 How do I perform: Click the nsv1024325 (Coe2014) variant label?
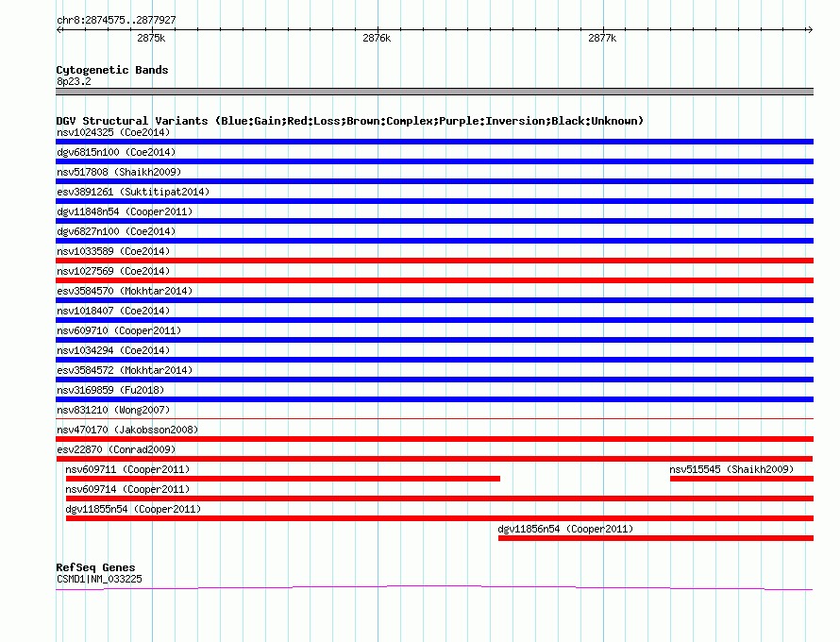point(113,132)
